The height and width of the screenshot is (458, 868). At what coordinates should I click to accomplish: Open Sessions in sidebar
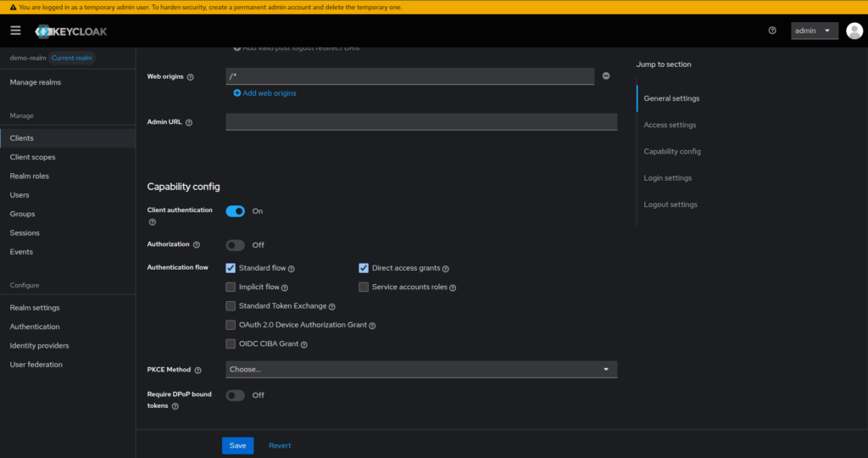pyautogui.click(x=25, y=232)
